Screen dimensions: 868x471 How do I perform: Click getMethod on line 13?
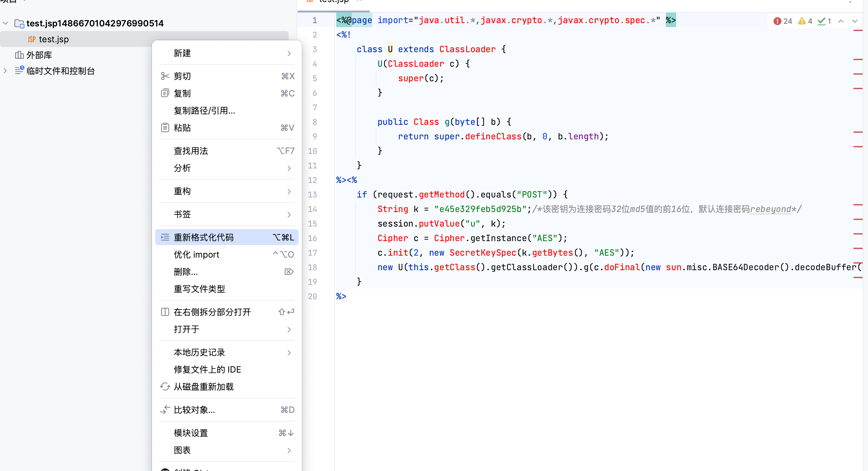click(x=441, y=195)
